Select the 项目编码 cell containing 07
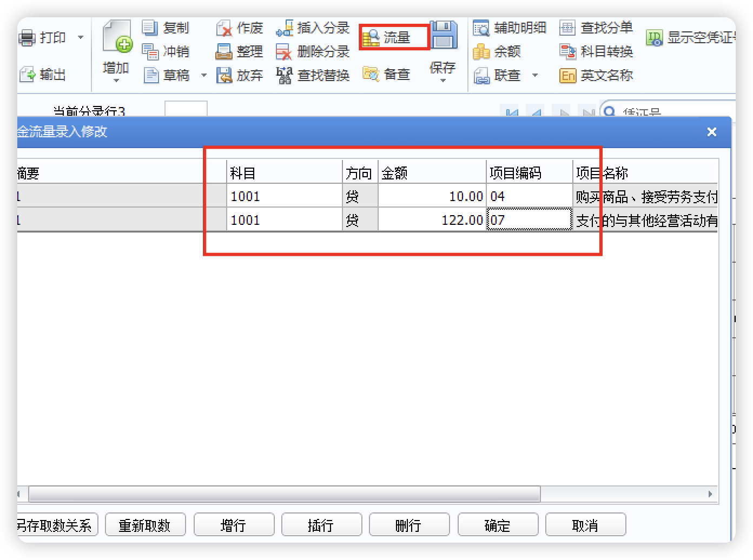This screenshot has height=560, width=753. [x=529, y=219]
